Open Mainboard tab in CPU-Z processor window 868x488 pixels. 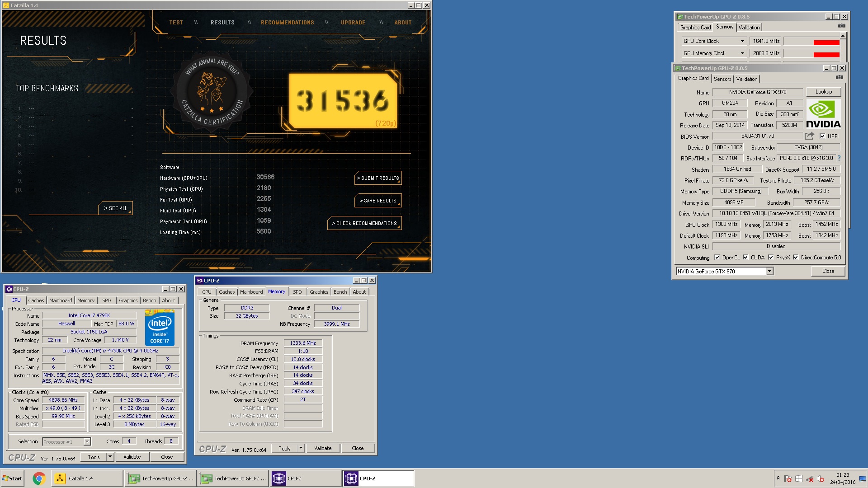point(61,300)
